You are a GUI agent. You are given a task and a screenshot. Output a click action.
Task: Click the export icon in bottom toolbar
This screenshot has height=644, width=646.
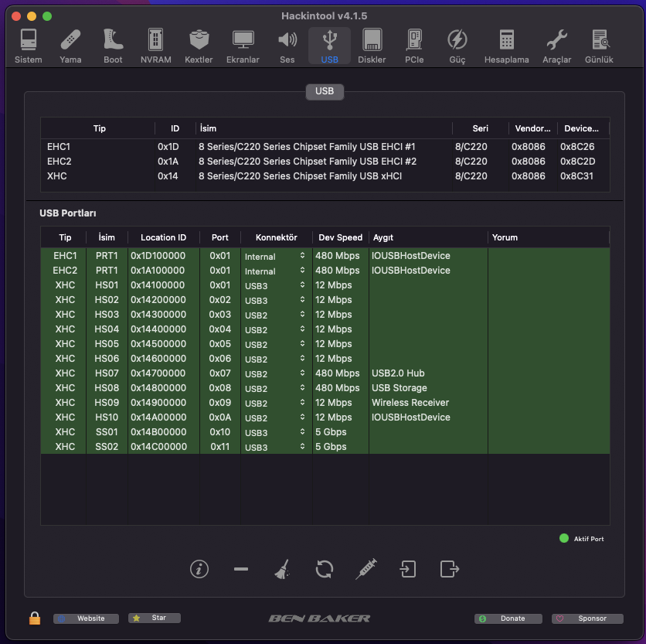[449, 569]
